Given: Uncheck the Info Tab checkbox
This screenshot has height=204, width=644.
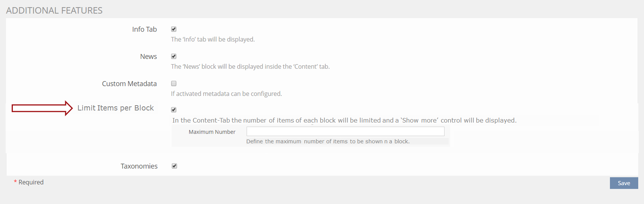Looking at the screenshot, I should tap(174, 29).
